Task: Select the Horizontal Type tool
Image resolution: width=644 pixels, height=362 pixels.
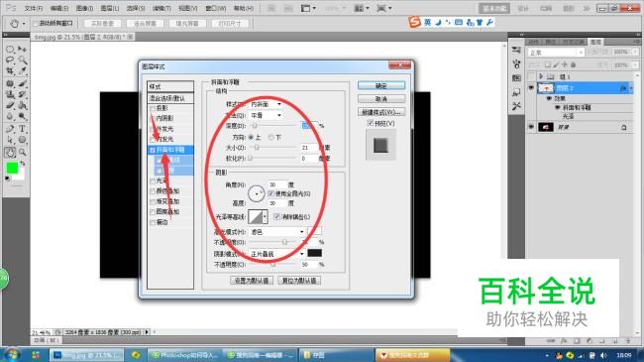Action: pos(22,129)
